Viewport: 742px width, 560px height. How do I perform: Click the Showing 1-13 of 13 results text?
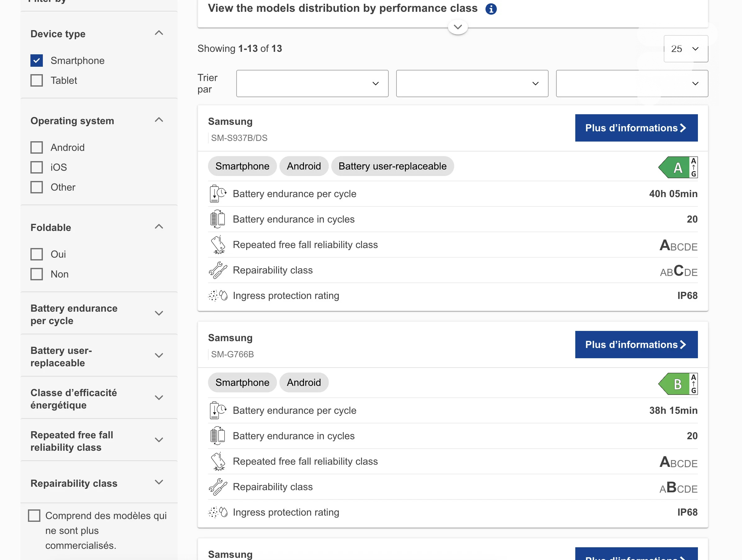[239, 49]
